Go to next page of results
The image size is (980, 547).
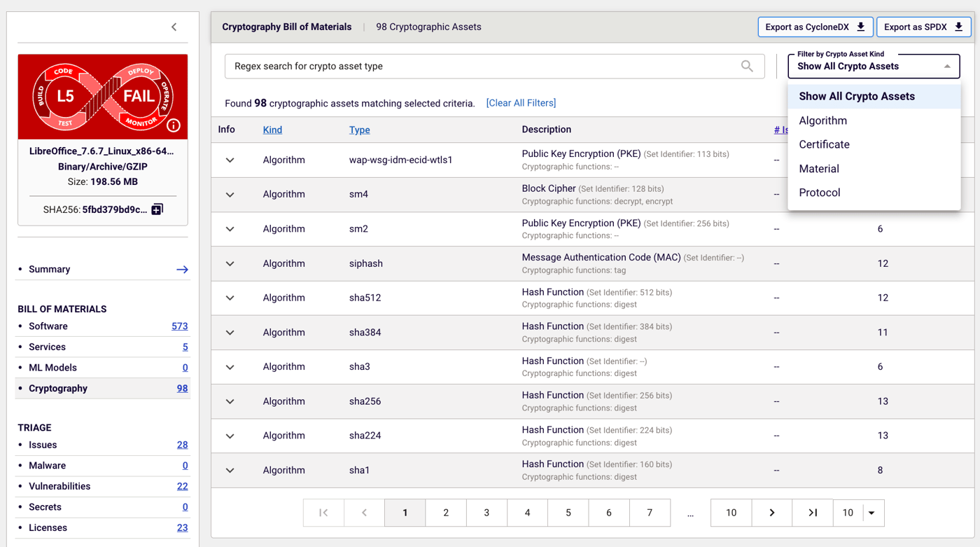click(772, 513)
